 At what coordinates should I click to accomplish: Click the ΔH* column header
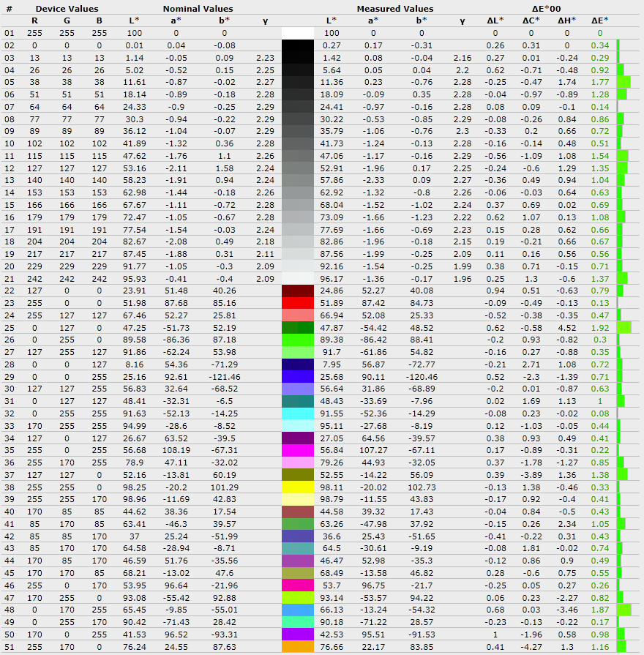click(x=566, y=20)
